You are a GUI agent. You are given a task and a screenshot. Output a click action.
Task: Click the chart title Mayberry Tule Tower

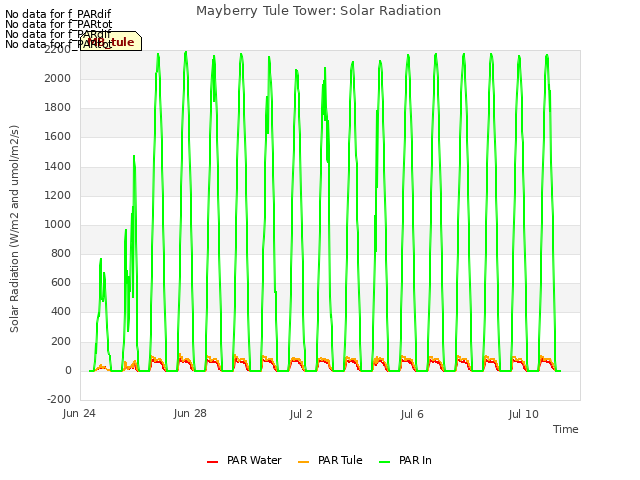318,11
